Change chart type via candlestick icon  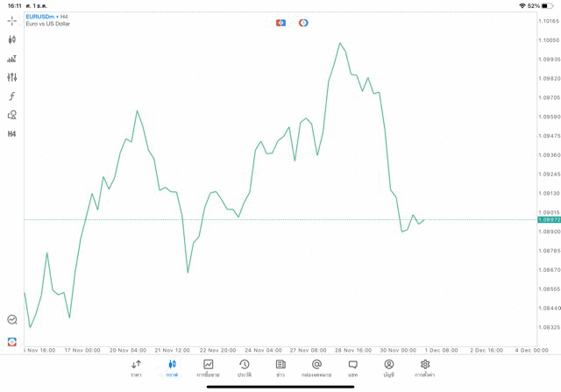[x=12, y=39]
